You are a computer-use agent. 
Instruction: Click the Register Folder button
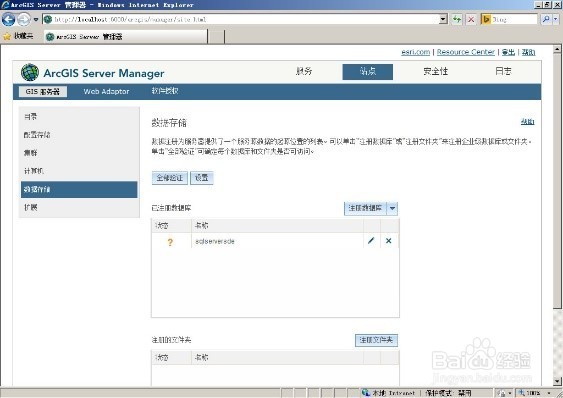[376, 340]
